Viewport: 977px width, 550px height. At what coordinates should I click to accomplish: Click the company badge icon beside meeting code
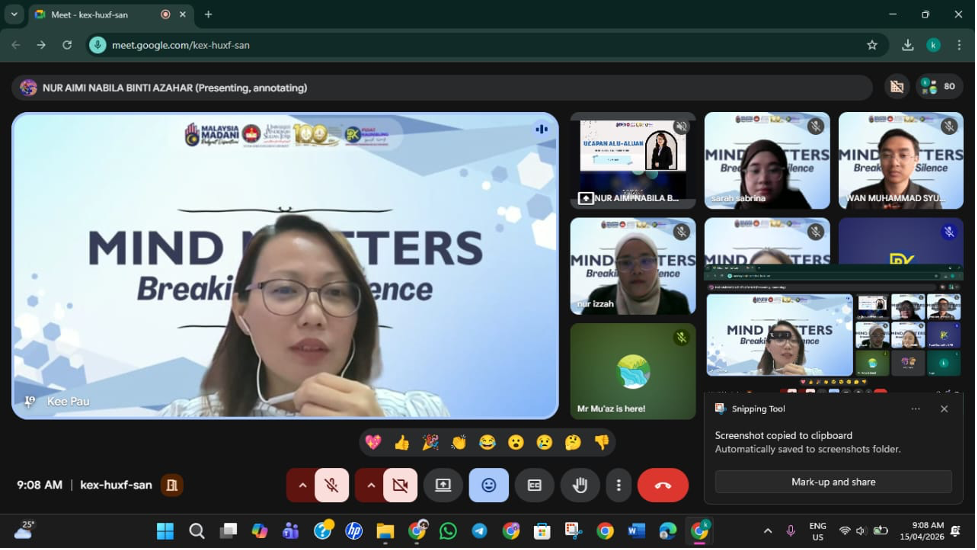172,485
